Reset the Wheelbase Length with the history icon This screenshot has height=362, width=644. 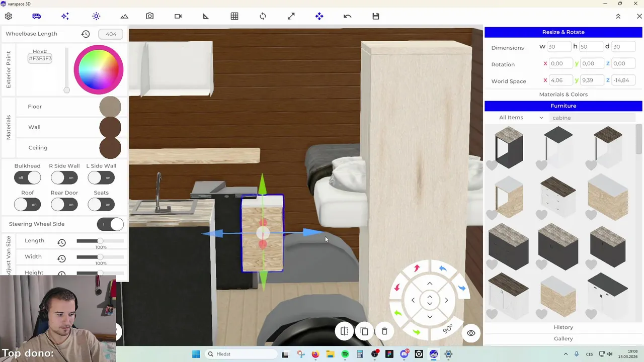[x=86, y=34]
